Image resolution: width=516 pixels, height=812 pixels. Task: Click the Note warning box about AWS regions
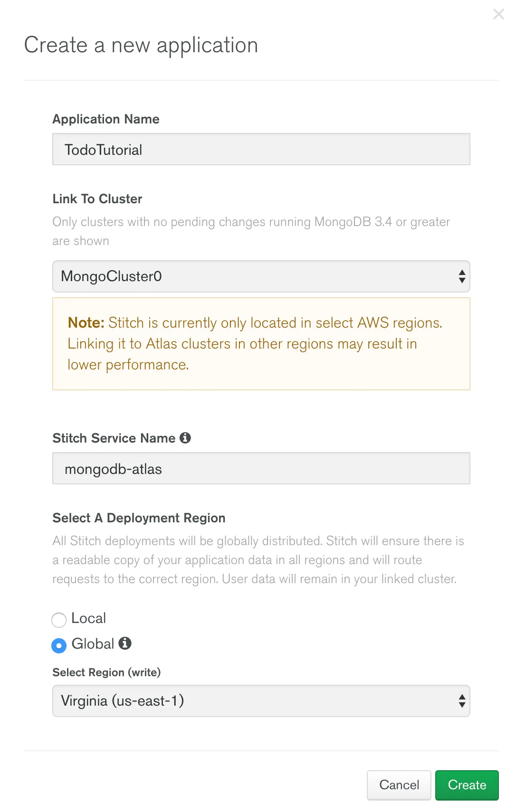(261, 343)
